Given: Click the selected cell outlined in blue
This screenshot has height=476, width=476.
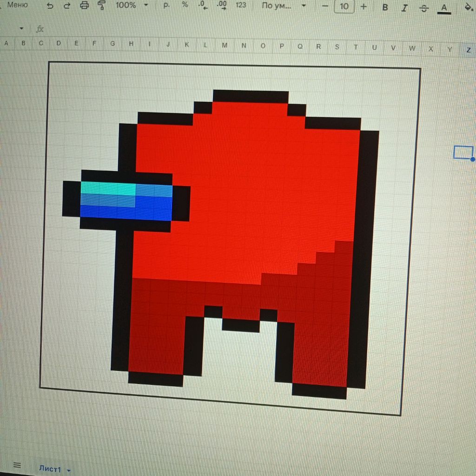Looking at the screenshot, I should pyautogui.click(x=463, y=152).
